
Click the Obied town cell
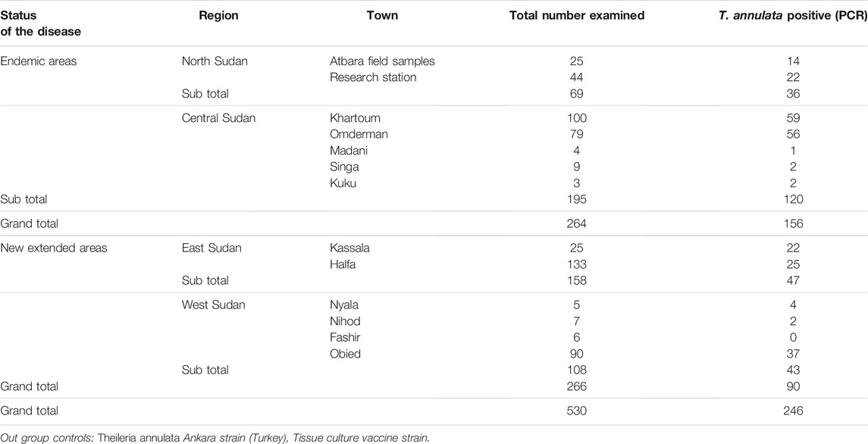[345, 354]
